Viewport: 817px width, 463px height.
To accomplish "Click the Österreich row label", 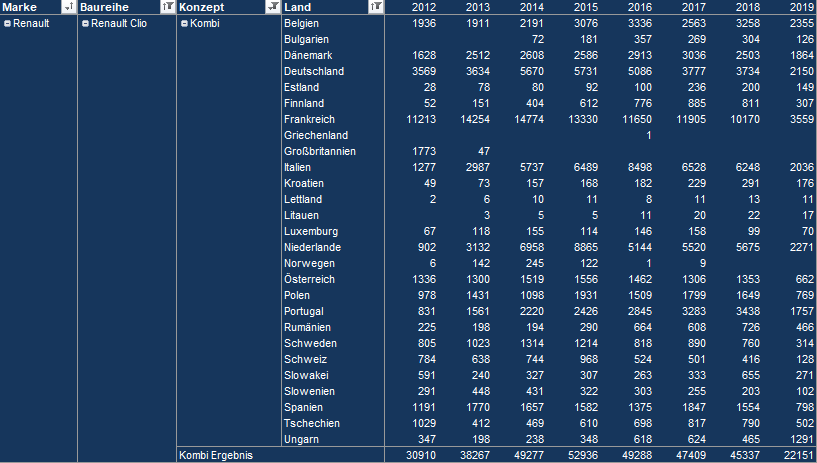I will click(x=310, y=279).
